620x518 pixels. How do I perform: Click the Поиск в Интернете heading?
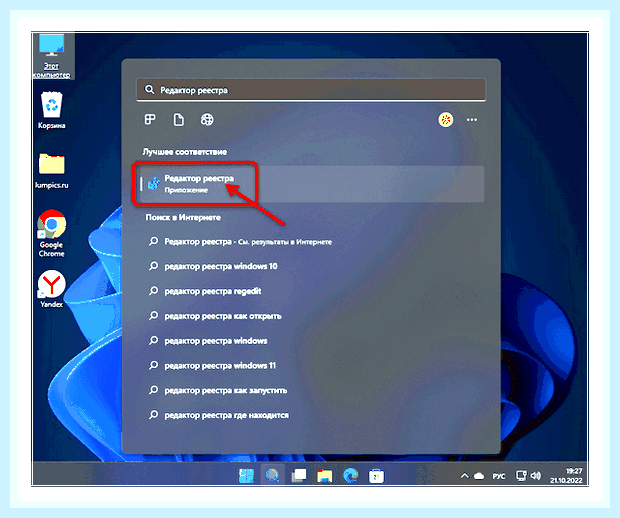point(183,217)
